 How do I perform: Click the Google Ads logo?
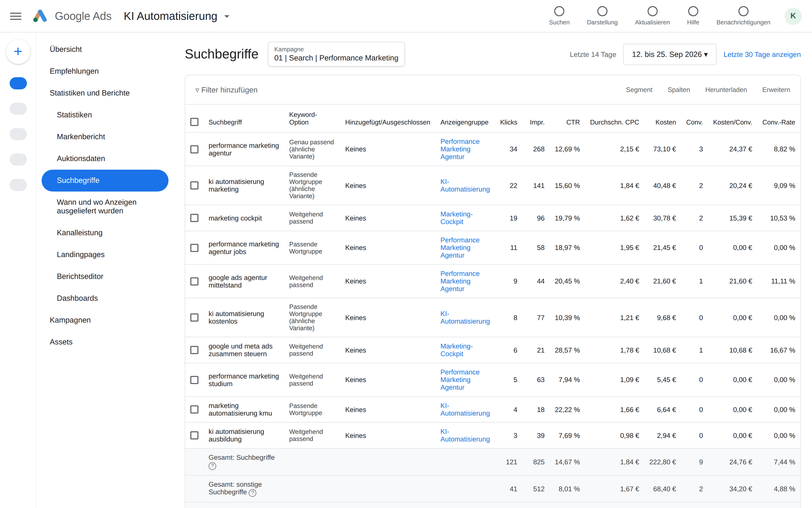[x=40, y=16]
